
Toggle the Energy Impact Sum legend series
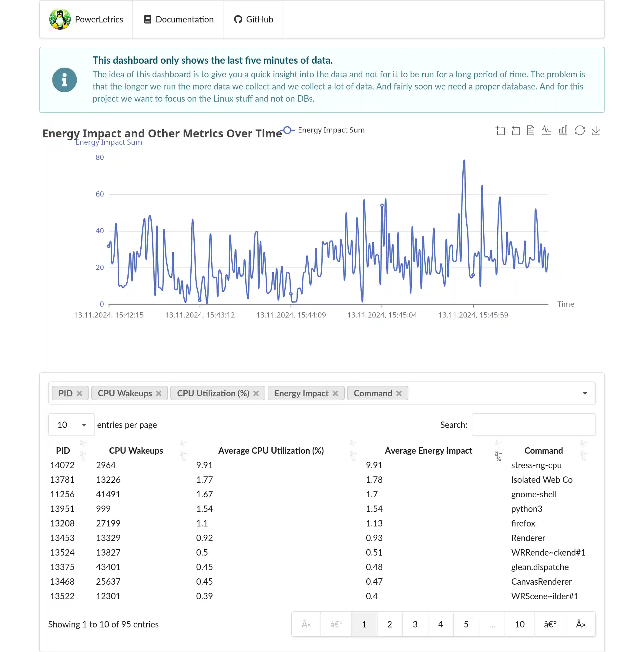324,130
